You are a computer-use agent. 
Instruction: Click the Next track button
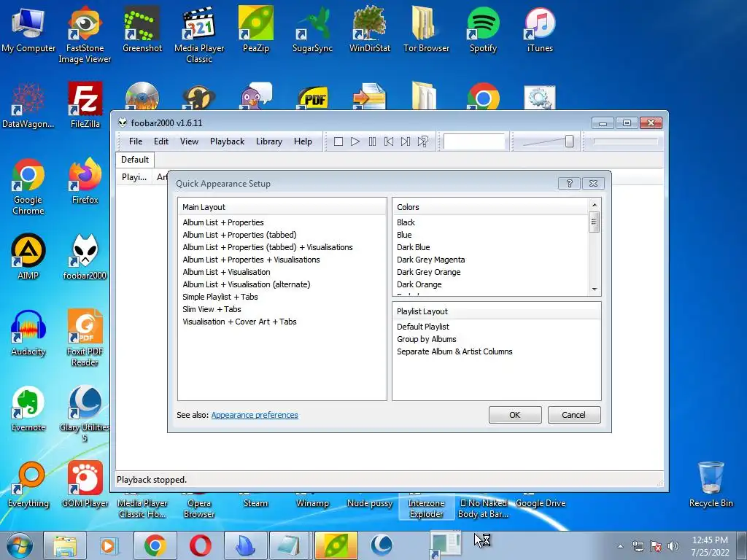click(x=406, y=141)
